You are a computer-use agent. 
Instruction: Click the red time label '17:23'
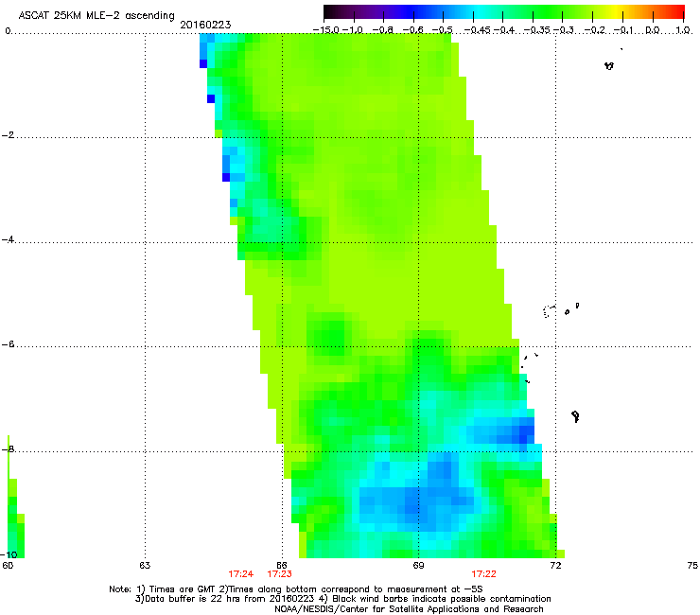(x=279, y=574)
